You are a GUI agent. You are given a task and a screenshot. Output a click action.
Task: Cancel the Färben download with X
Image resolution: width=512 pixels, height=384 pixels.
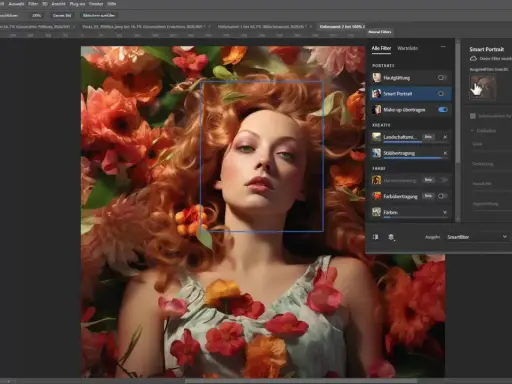click(x=445, y=212)
